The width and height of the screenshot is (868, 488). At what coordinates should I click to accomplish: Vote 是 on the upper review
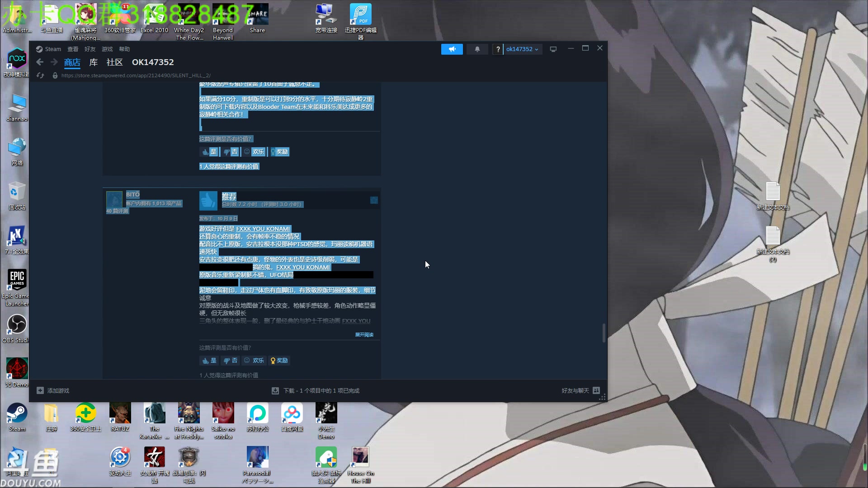[x=209, y=152]
